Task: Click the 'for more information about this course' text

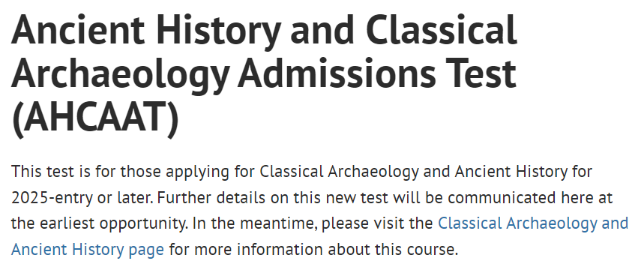Action: tap(313, 250)
